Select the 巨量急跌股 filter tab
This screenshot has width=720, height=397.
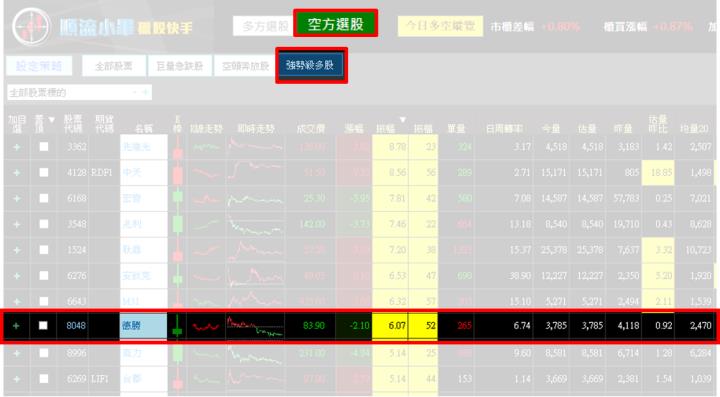(x=180, y=66)
